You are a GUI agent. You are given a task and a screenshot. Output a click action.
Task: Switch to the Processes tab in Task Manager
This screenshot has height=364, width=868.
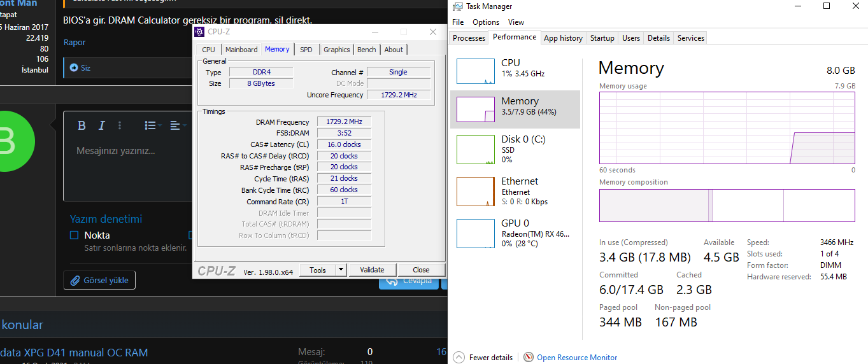(x=469, y=38)
